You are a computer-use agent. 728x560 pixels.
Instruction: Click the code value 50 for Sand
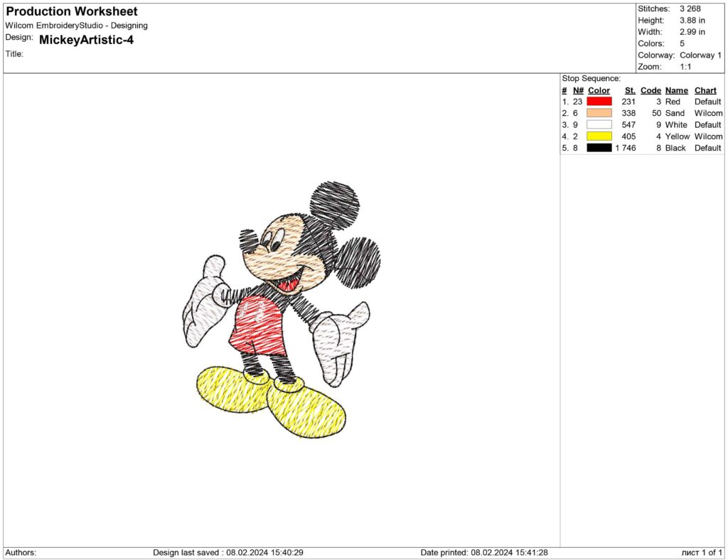(x=656, y=113)
